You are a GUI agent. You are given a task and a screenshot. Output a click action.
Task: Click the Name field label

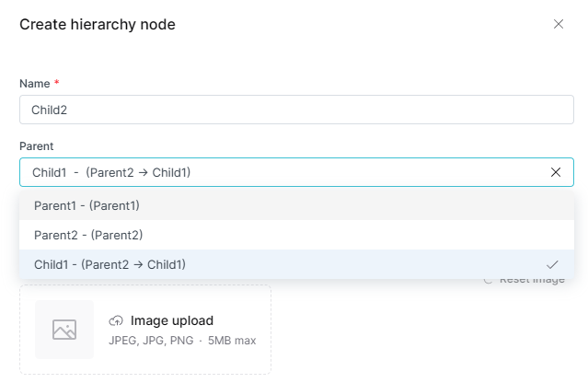[34, 84]
